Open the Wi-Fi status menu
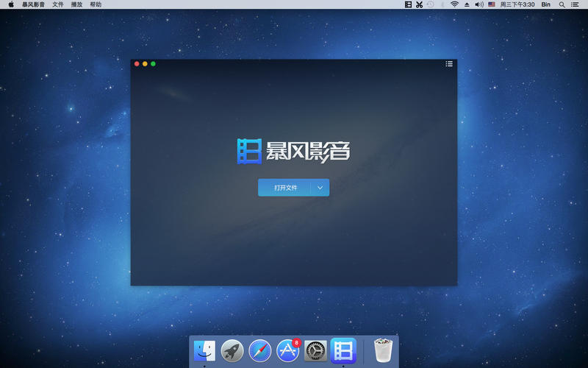Screen dimensions: 588x368 pyautogui.click(x=454, y=4)
